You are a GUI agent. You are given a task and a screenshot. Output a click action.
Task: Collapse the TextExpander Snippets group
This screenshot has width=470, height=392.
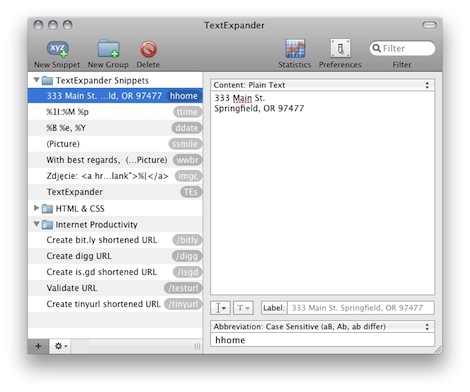(36, 80)
